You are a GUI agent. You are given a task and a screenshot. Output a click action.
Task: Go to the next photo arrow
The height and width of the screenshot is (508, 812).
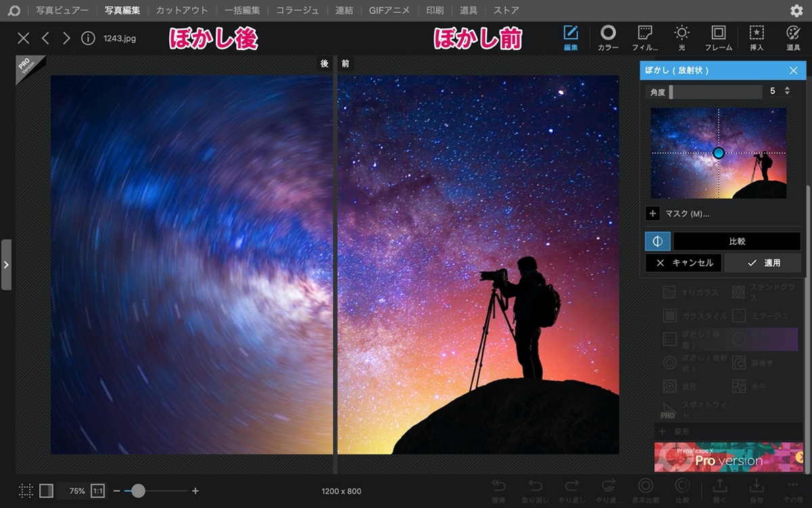click(66, 38)
